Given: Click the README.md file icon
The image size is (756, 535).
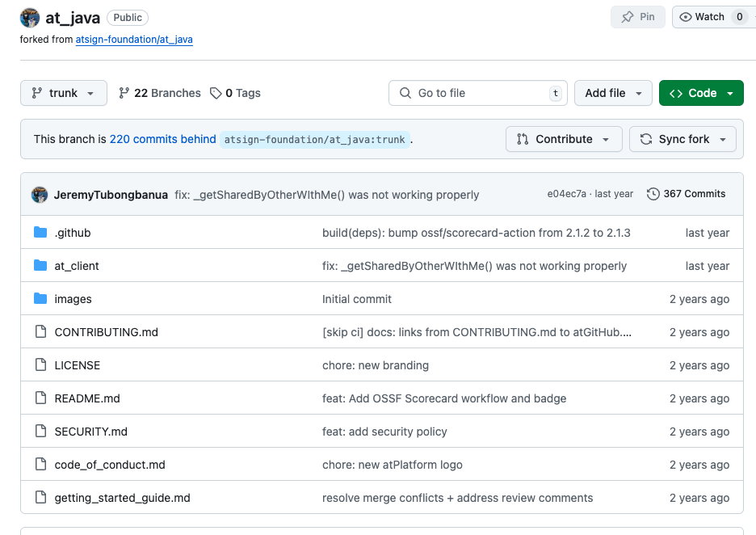Looking at the screenshot, I should tap(41, 398).
